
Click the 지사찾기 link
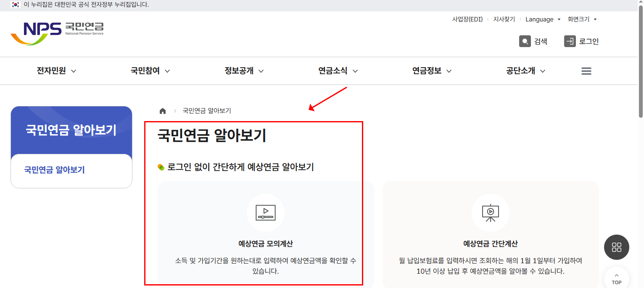click(x=504, y=19)
